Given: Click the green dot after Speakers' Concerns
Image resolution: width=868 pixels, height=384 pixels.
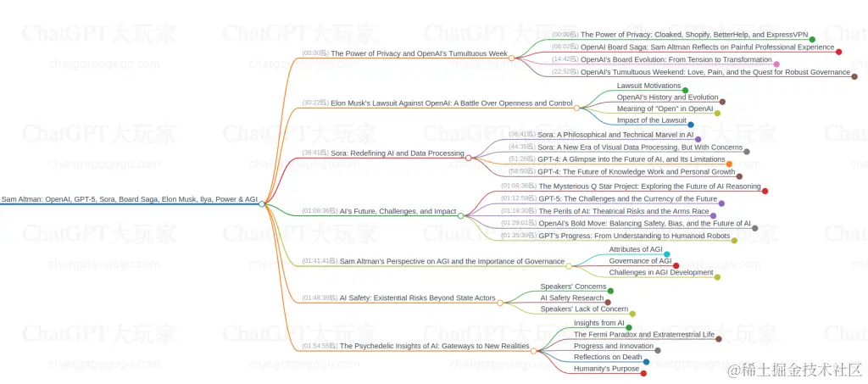Looking at the screenshot, I should tap(610, 291).
